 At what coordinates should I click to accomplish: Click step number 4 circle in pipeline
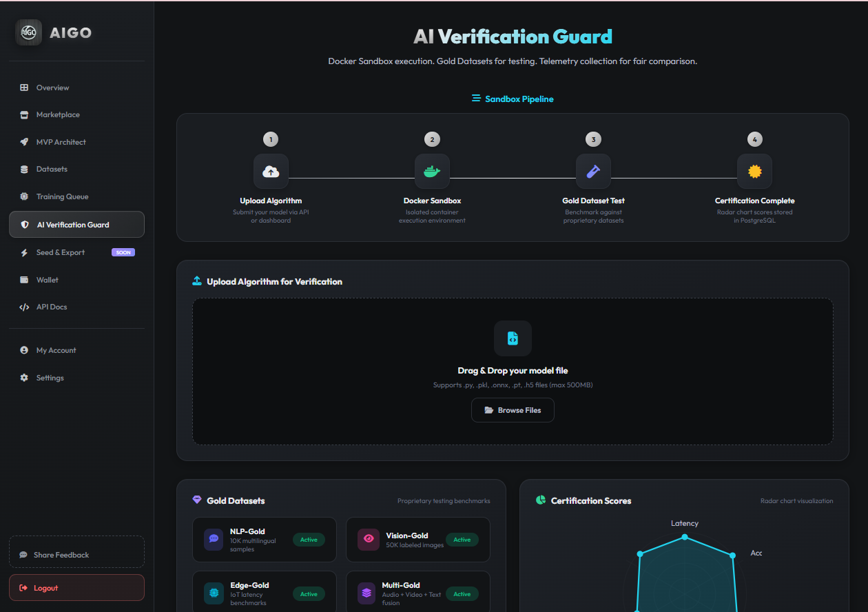pyautogui.click(x=754, y=139)
